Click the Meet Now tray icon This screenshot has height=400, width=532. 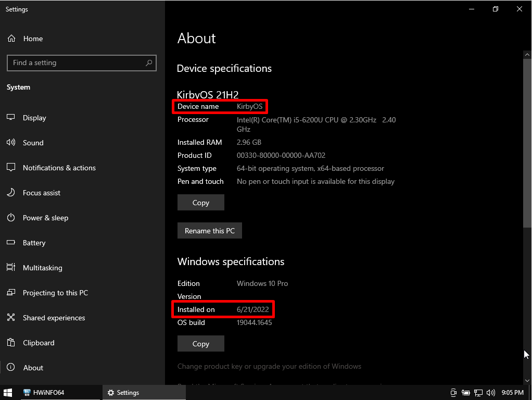[x=453, y=393]
